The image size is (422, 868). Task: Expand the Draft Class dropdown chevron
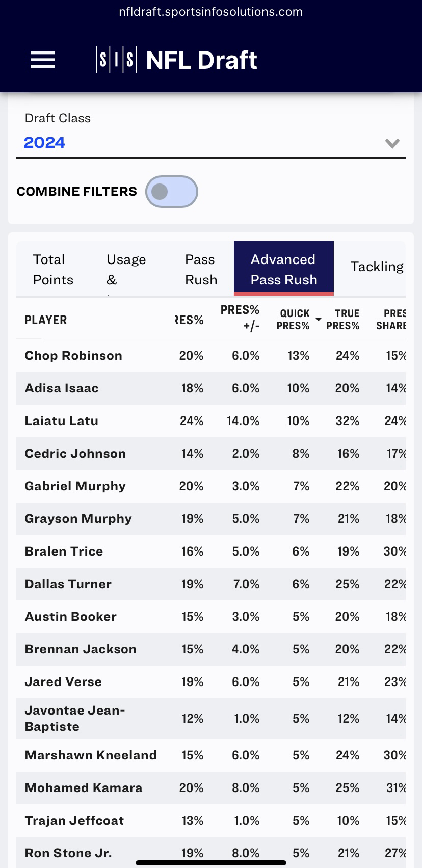(392, 143)
